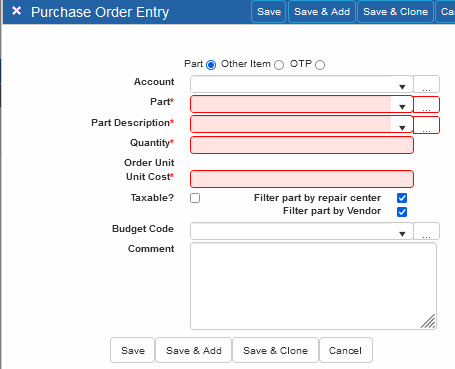
Task: Open Account lookup ellipsis button
Action: (426, 84)
